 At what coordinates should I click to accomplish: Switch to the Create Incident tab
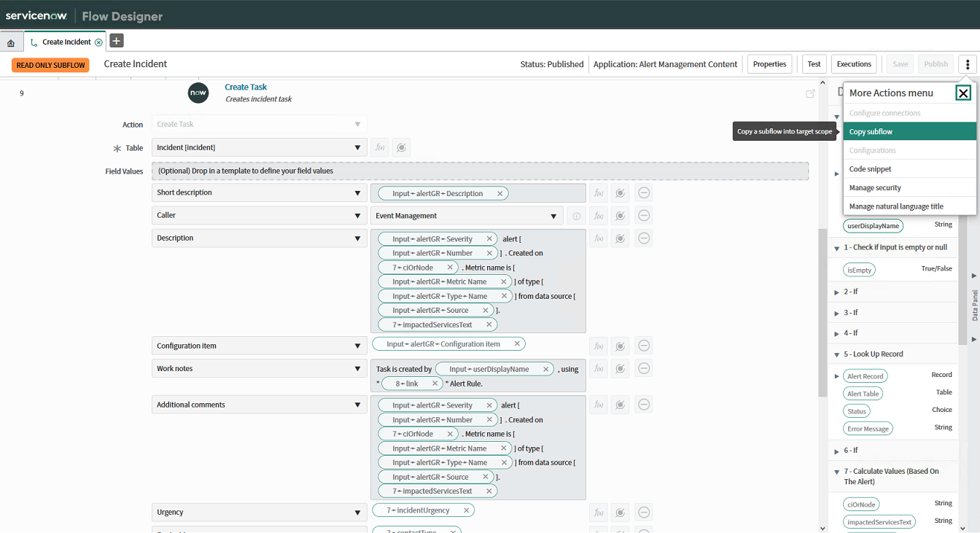(x=66, y=42)
